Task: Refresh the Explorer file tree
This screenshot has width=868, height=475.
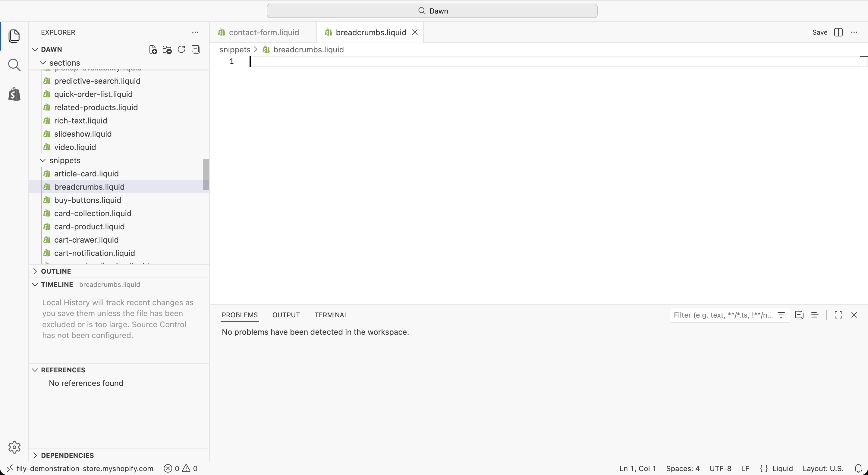Action: pyautogui.click(x=181, y=49)
